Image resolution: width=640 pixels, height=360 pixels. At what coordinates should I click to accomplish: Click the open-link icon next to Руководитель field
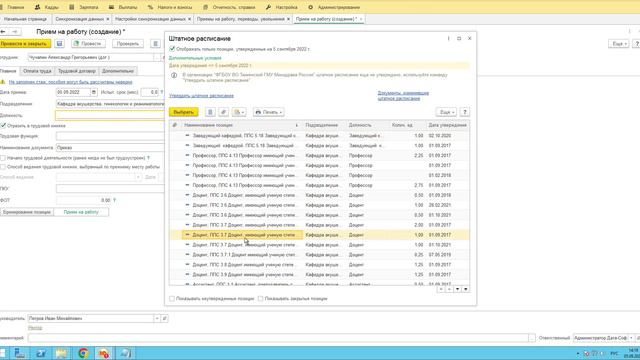pyautogui.click(x=164, y=318)
